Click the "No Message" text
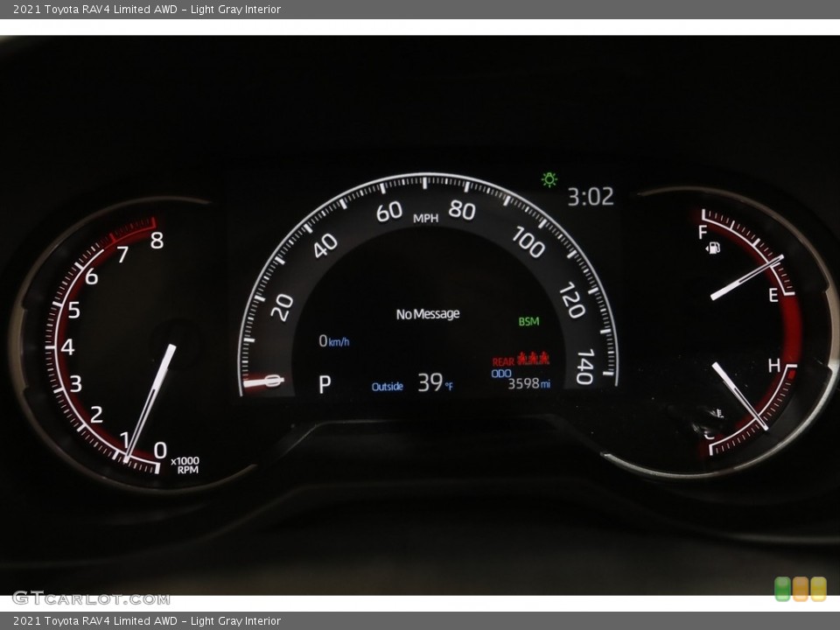 tap(428, 314)
